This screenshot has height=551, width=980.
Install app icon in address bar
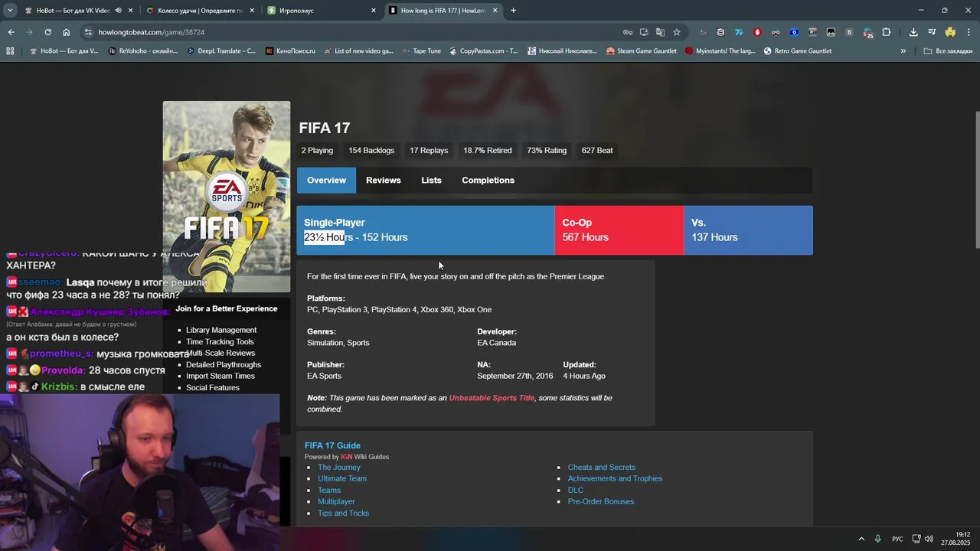pyautogui.click(x=644, y=32)
